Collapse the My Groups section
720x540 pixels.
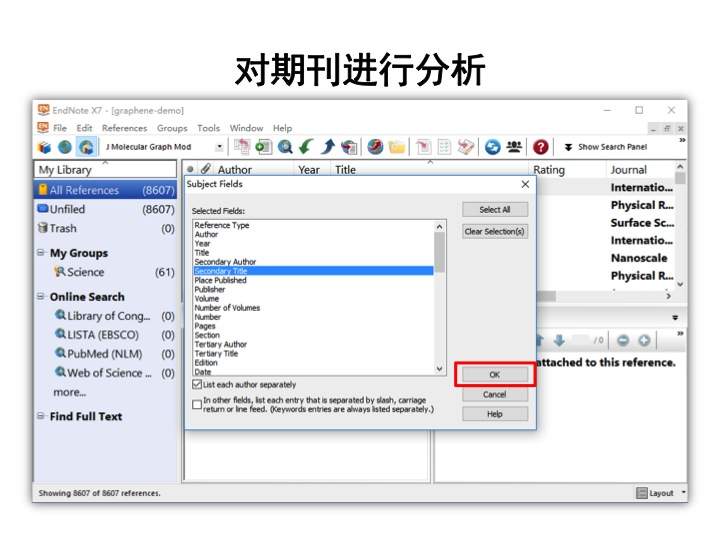click(41, 253)
